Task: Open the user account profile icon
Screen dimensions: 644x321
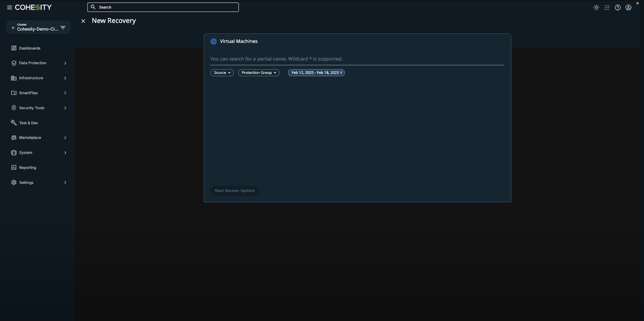Action: pos(629,7)
